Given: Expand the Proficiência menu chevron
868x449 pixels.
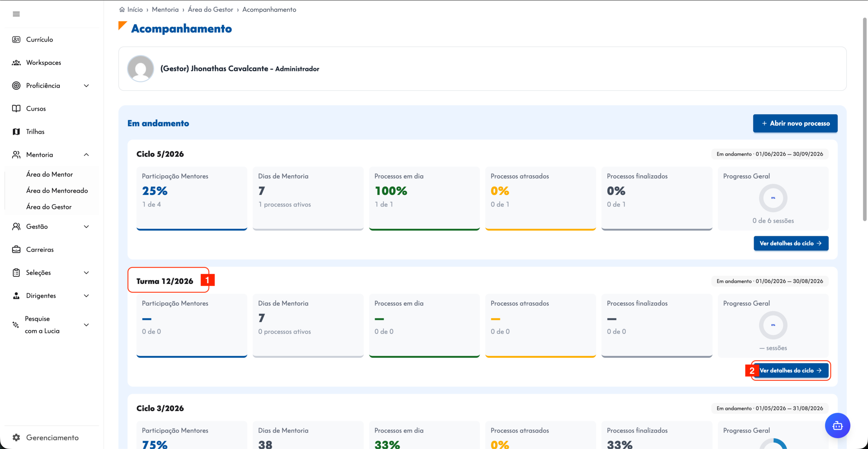Looking at the screenshot, I should tap(86, 86).
